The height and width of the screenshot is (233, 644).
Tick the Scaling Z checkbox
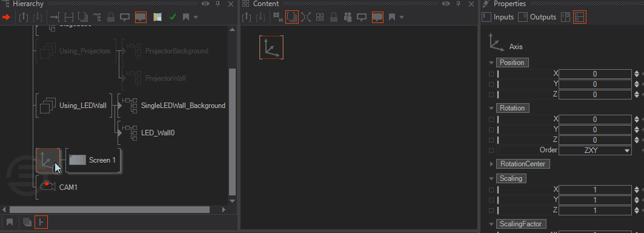click(x=491, y=211)
